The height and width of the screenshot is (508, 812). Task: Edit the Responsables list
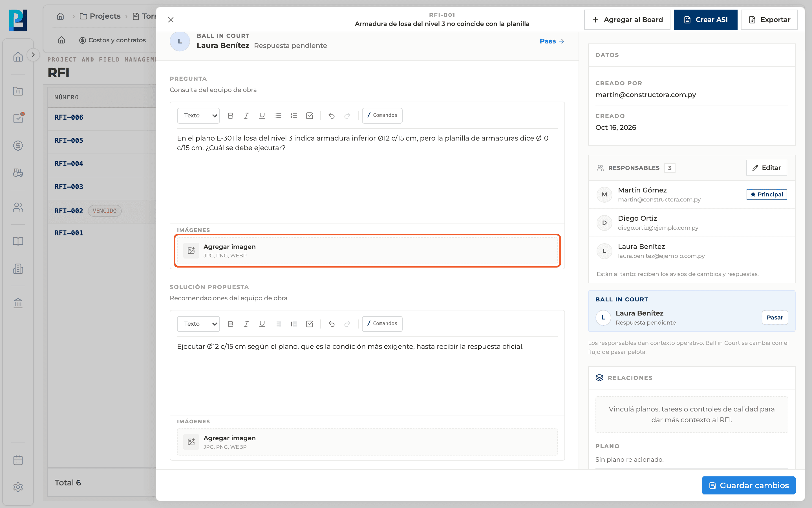point(766,168)
